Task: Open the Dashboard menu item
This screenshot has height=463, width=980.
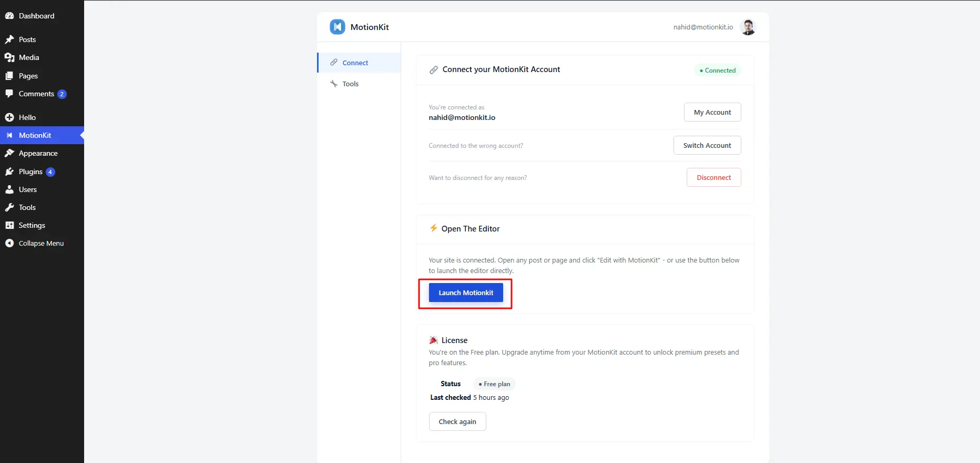Action: [42, 16]
